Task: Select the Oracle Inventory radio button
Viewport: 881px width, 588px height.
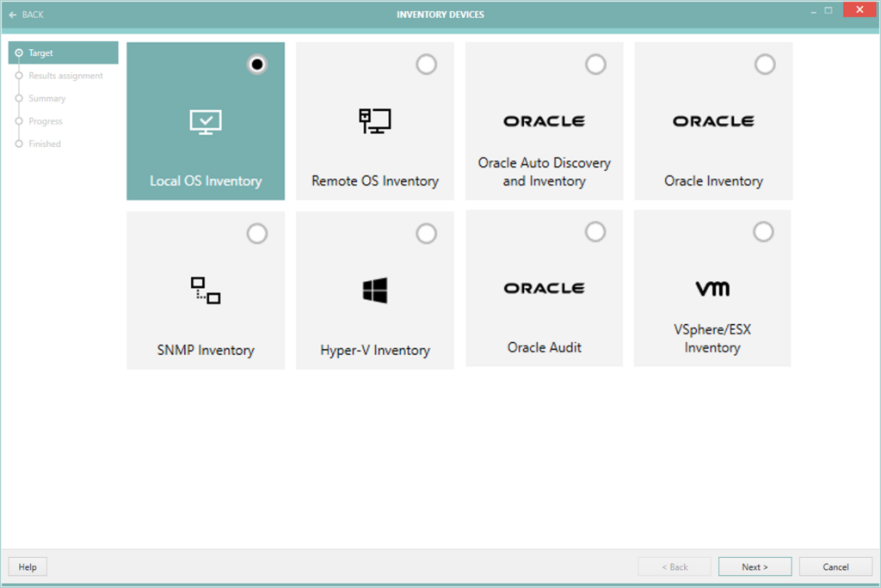Action: [x=765, y=64]
